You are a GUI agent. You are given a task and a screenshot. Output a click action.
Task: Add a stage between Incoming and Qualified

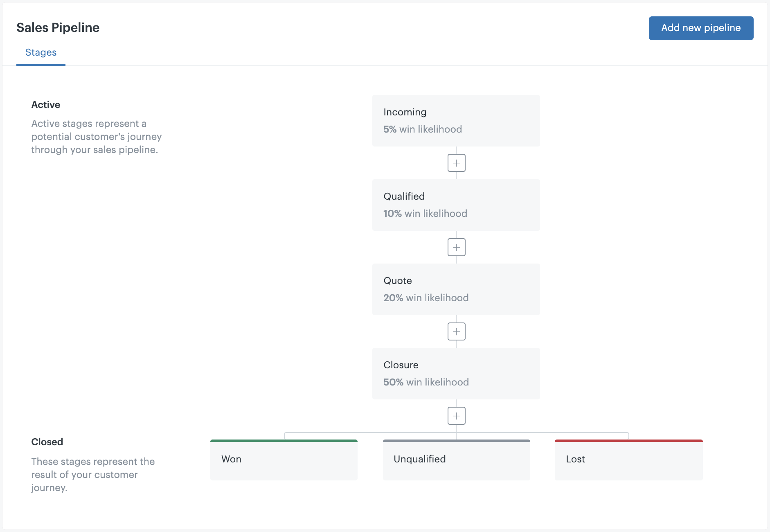pos(456,163)
